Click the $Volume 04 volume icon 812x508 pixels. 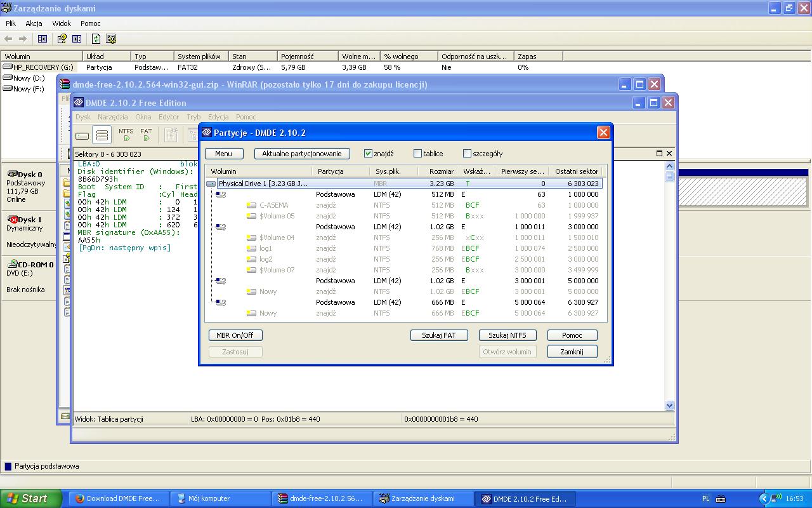(252, 237)
